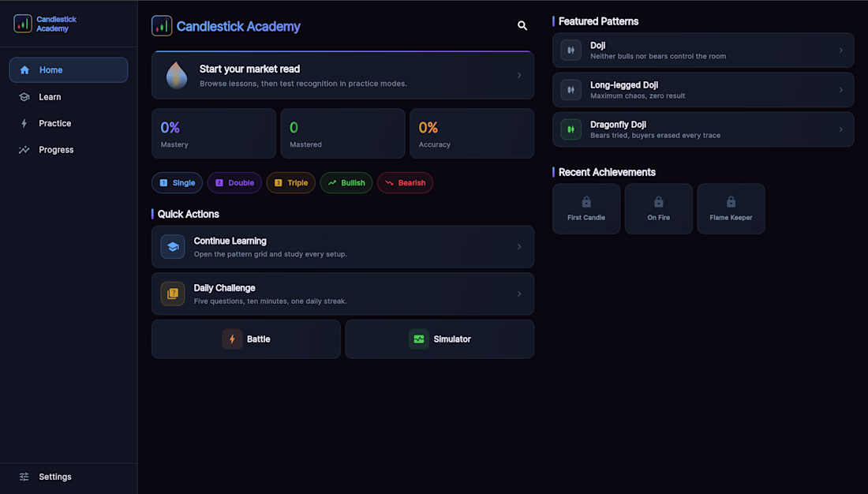This screenshot has width=868, height=494.
Task: Toggle the Bearish filter chip
Action: (x=405, y=183)
